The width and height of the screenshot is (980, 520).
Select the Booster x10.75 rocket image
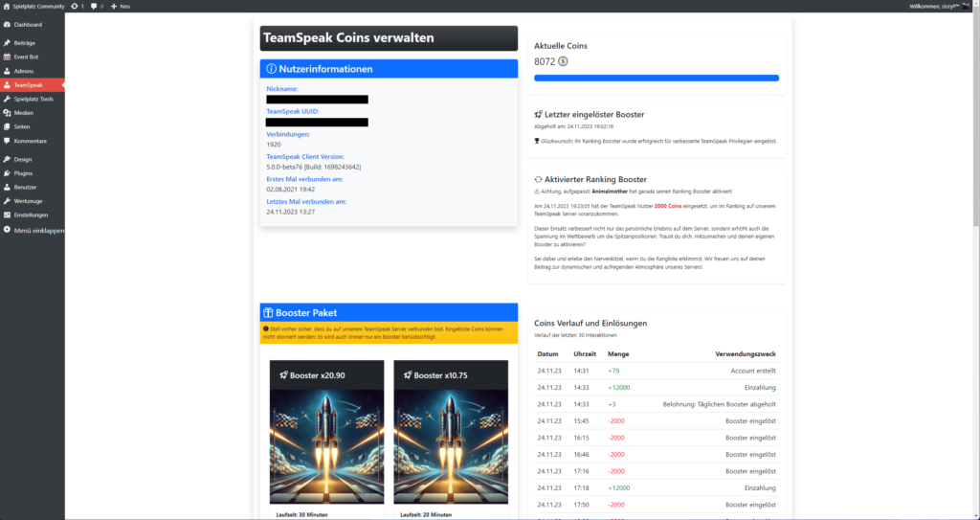pyautogui.click(x=451, y=447)
